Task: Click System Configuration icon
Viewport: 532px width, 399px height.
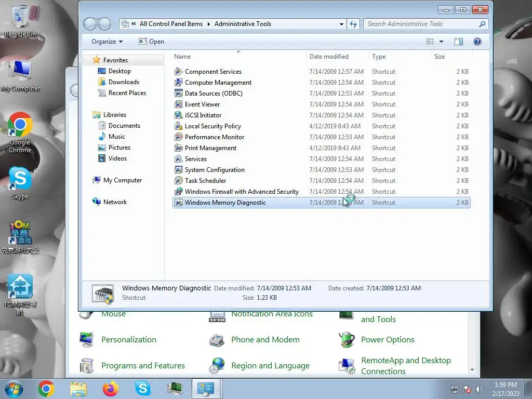Action: pyautogui.click(x=179, y=170)
